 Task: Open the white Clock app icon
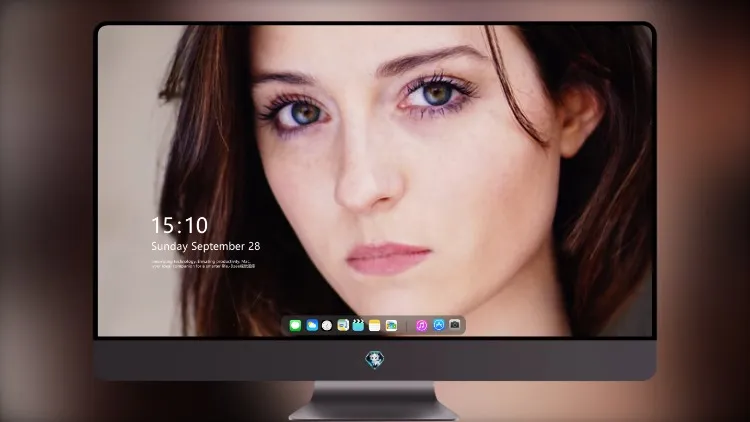coord(327,325)
